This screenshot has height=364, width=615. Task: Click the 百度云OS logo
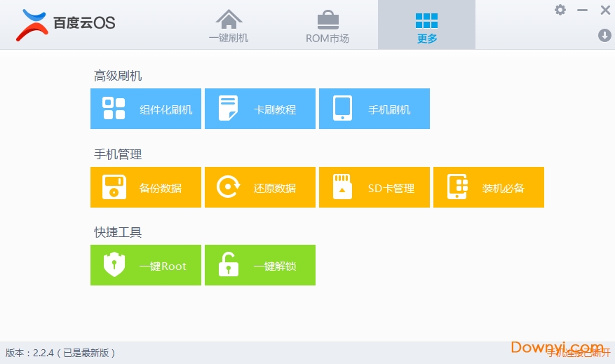[65, 24]
